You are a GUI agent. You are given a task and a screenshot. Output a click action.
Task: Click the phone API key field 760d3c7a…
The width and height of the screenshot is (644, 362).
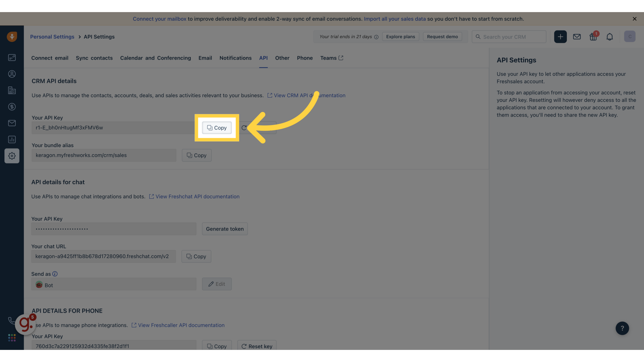click(x=114, y=346)
